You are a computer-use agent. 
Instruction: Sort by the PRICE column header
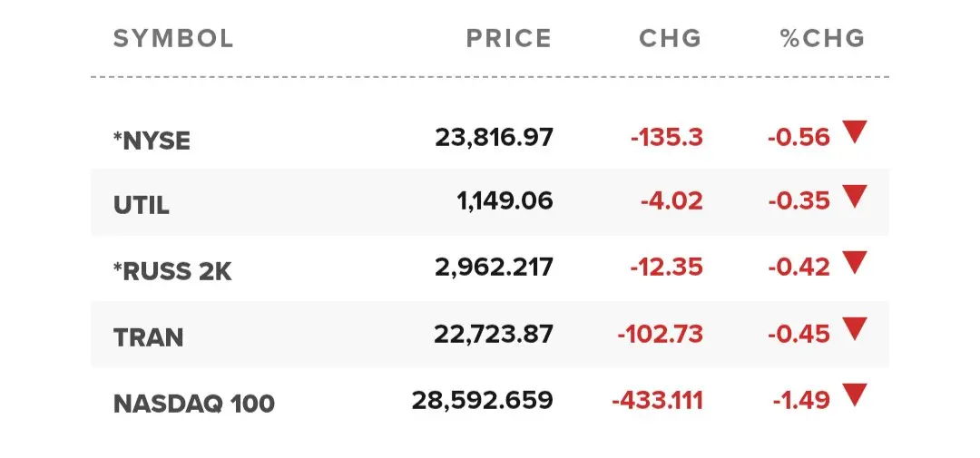(509, 39)
